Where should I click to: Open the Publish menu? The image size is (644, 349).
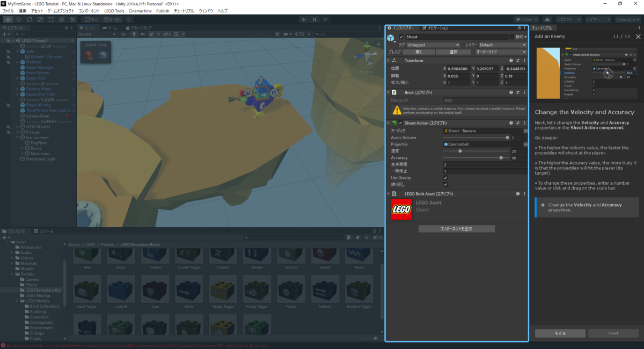coord(163,11)
